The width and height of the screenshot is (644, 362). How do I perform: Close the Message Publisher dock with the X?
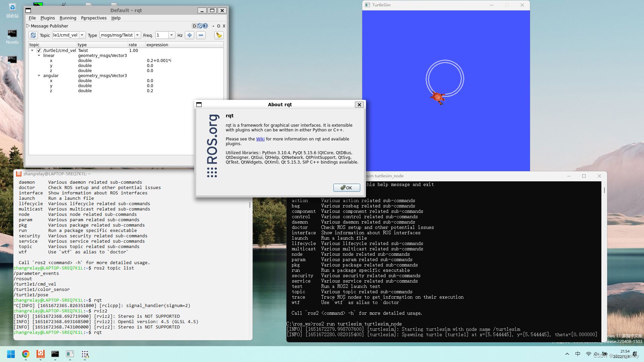click(x=224, y=26)
